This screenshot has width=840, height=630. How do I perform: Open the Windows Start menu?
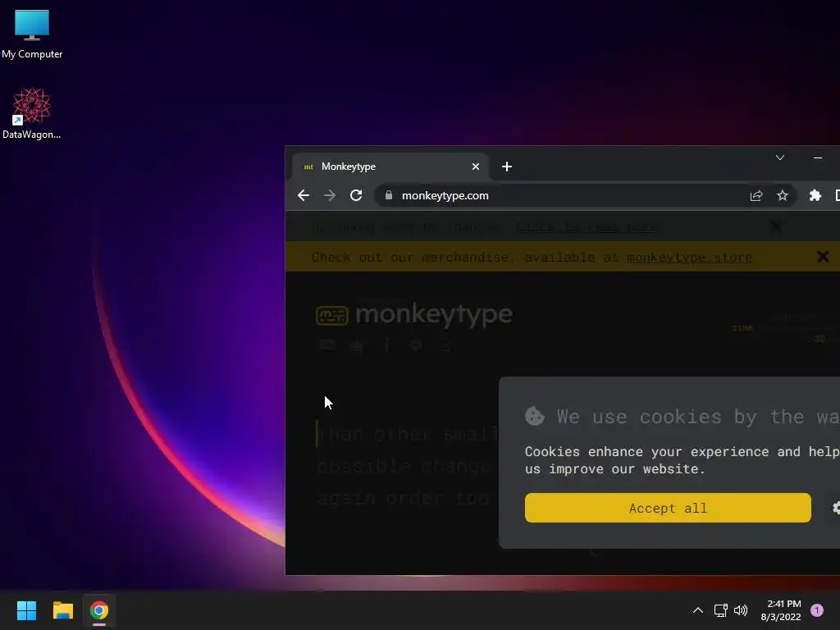[26, 610]
